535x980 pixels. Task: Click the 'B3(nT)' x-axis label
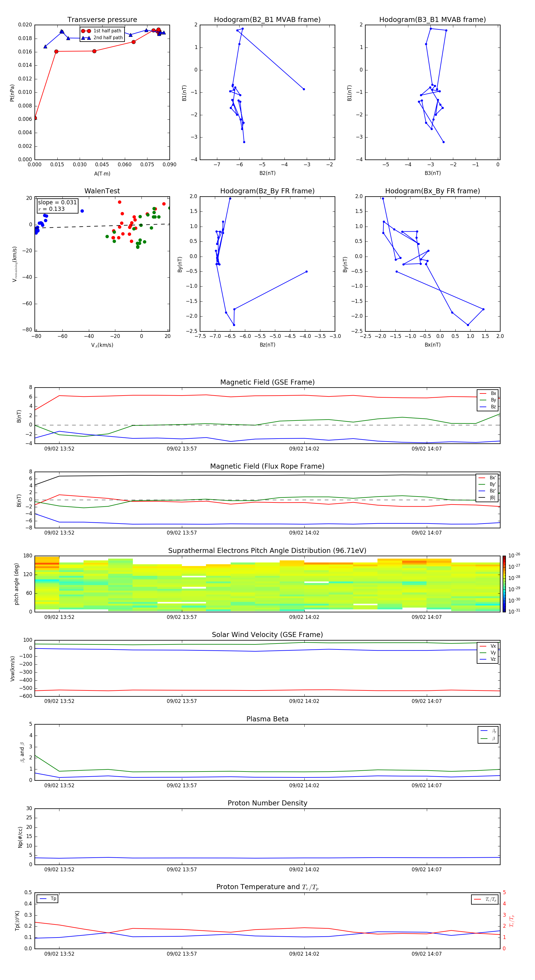click(432, 173)
